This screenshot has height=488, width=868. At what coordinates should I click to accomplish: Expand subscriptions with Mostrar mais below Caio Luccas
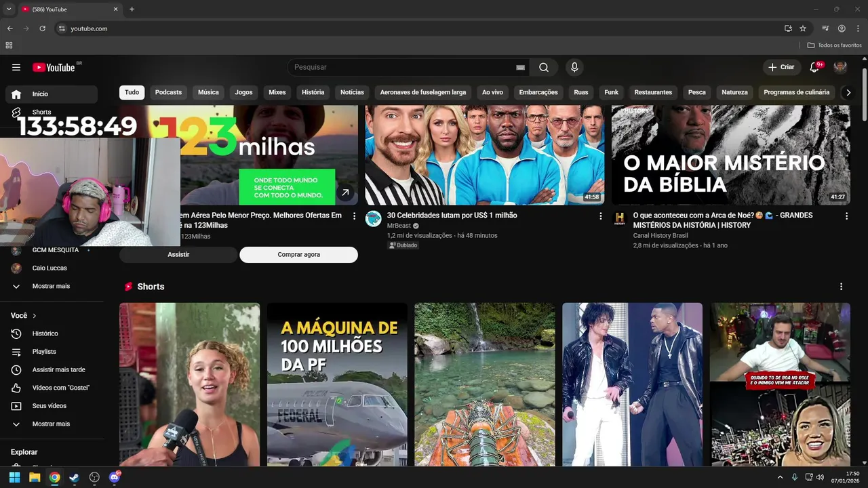pyautogui.click(x=52, y=286)
